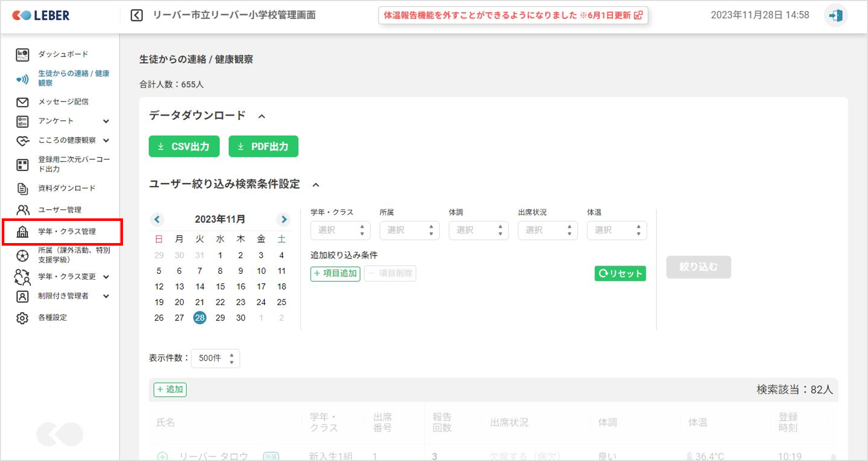Open ユーザー管理 people icon
Image resolution: width=868 pixels, height=461 pixels.
click(x=22, y=210)
